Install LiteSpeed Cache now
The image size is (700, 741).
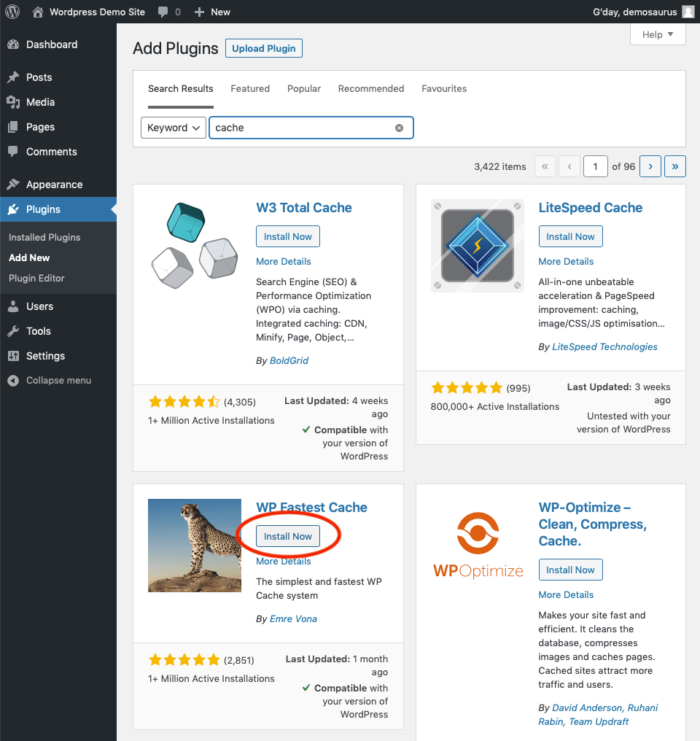(x=570, y=236)
